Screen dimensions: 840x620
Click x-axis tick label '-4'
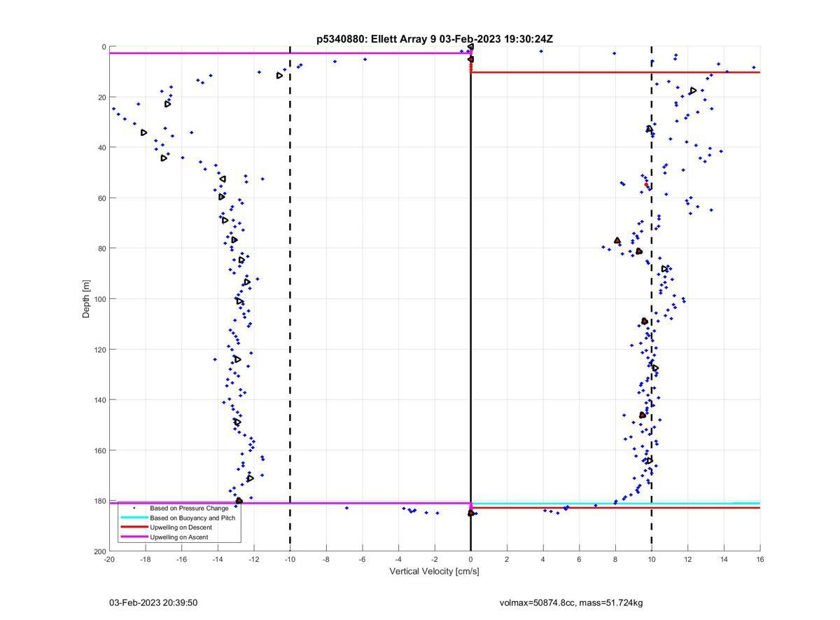[x=398, y=559]
